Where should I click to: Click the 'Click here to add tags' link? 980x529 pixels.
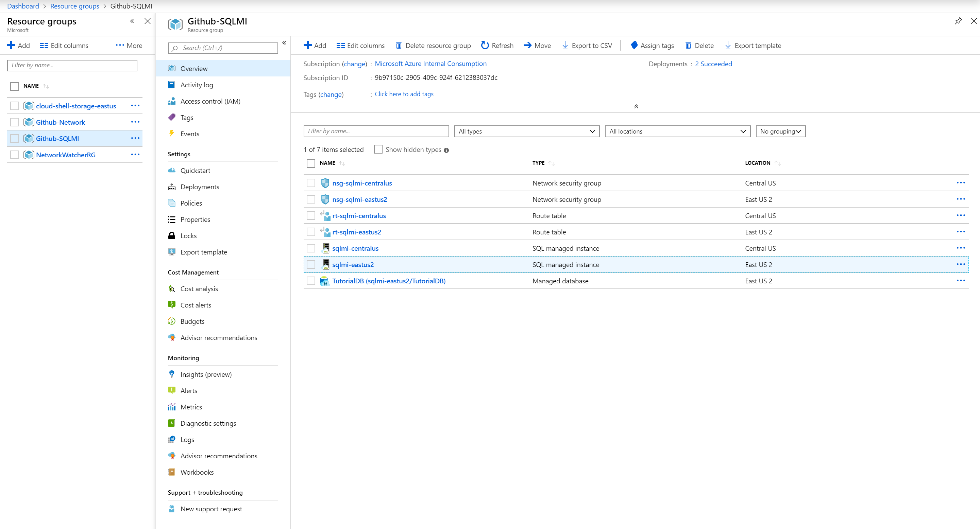click(x=404, y=94)
